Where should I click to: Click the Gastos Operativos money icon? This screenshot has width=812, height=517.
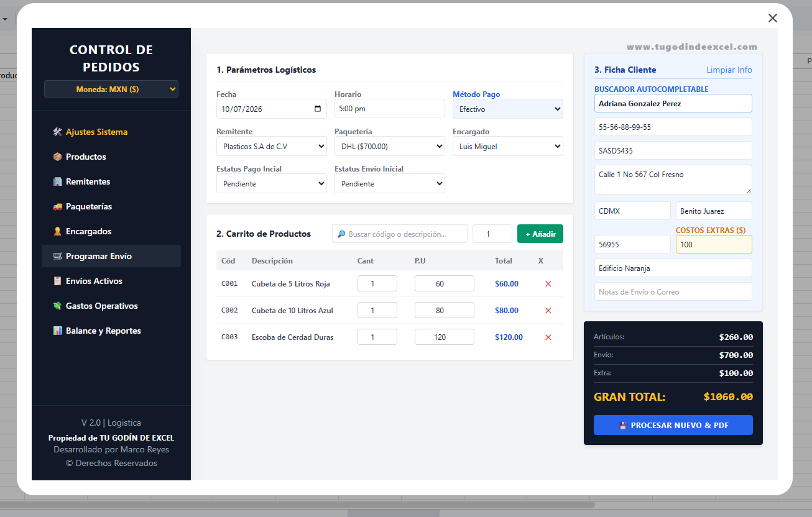click(x=57, y=306)
